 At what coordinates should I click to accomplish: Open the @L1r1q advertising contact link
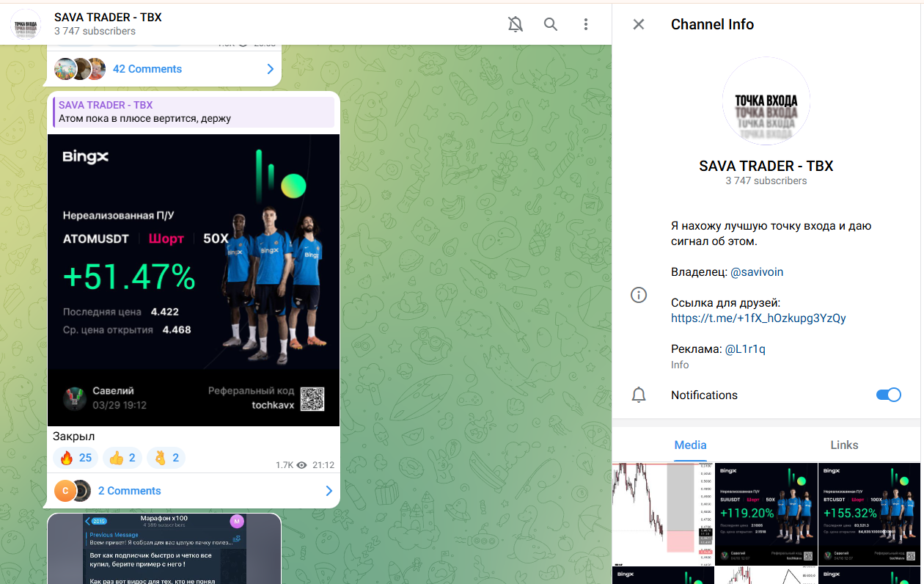745,348
